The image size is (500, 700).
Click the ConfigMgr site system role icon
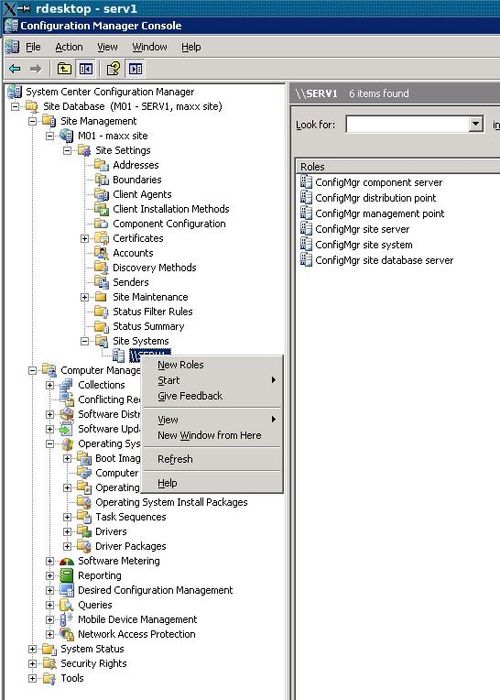pos(306,245)
